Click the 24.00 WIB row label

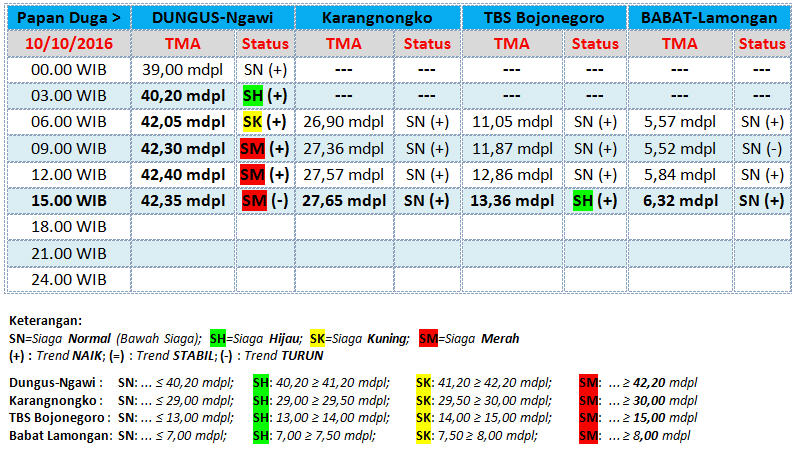[x=69, y=278]
